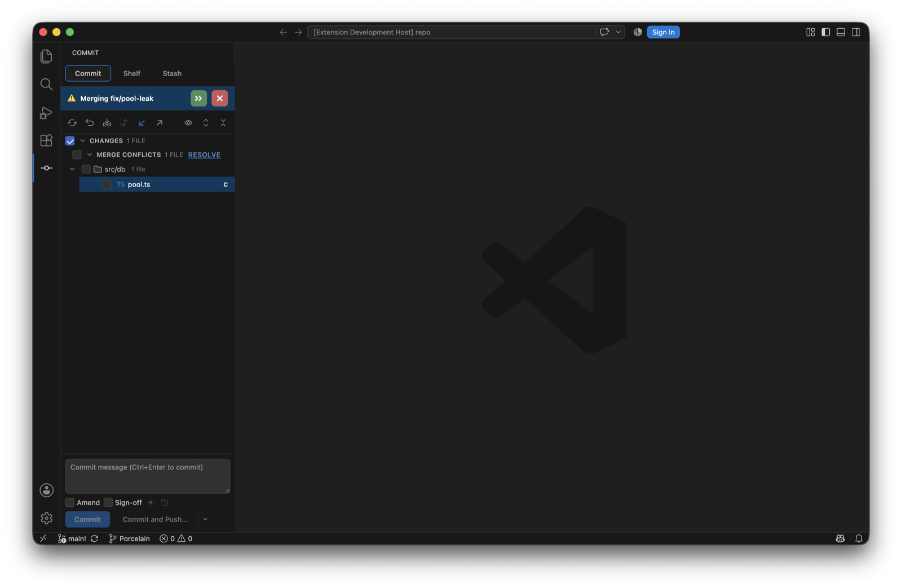Switch to the Stash tab
Image resolution: width=902 pixels, height=588 pixels.
pos(172,73)
